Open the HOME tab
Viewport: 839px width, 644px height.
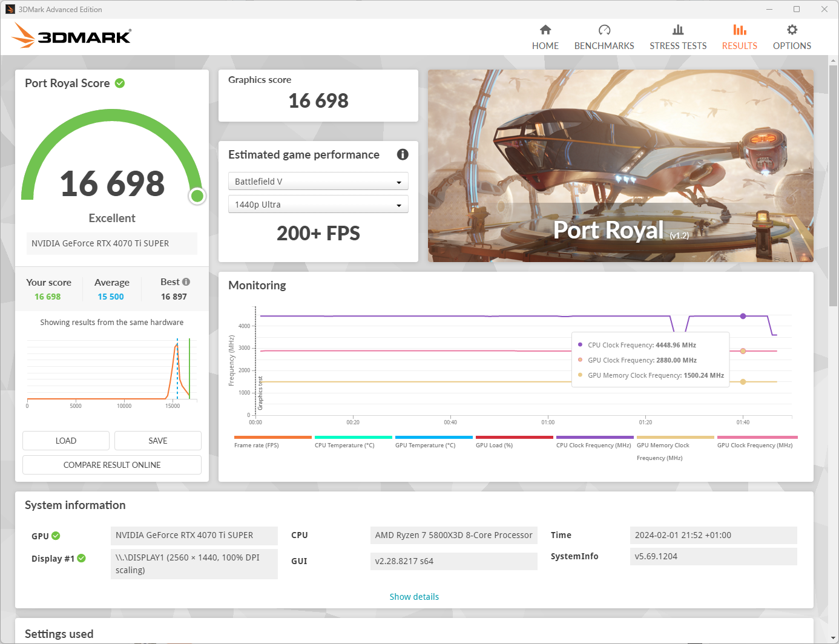[545, 38]
